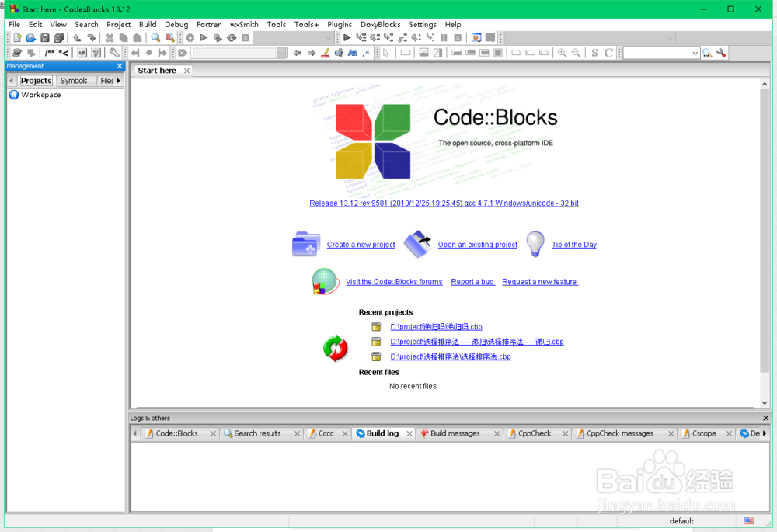Open the search text combo box
The height and width of the screenshot is (532, 777).
tap(239, 53)
